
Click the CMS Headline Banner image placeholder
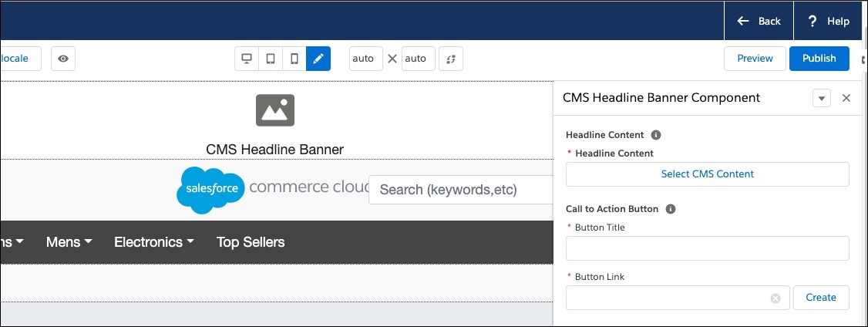click(275, 110)
